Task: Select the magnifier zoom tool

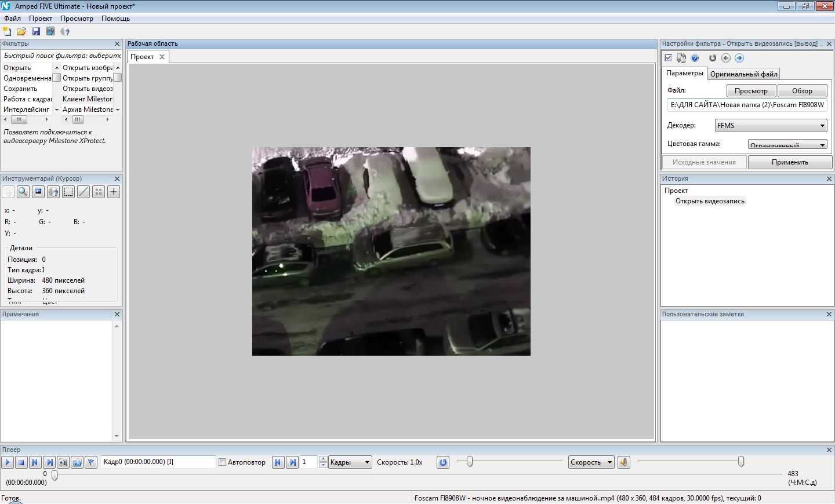Action: (x=23, y=192)
